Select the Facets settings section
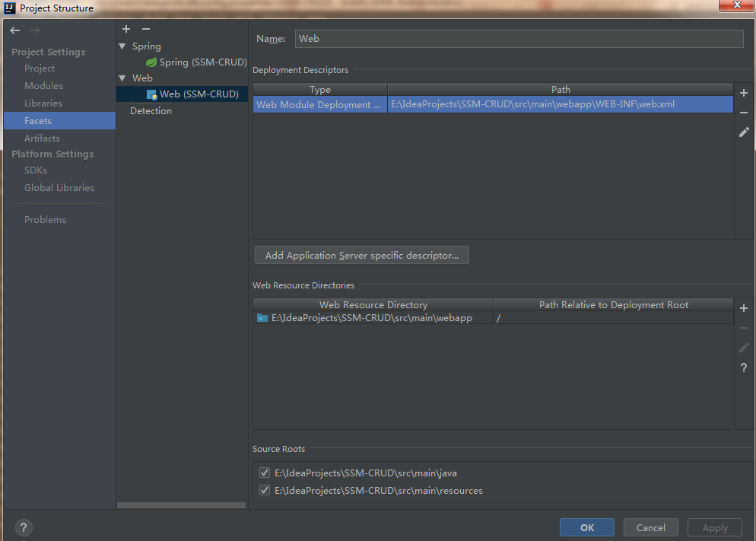The height and width of the screenshot is (541, 756). (x=60, y=120)
